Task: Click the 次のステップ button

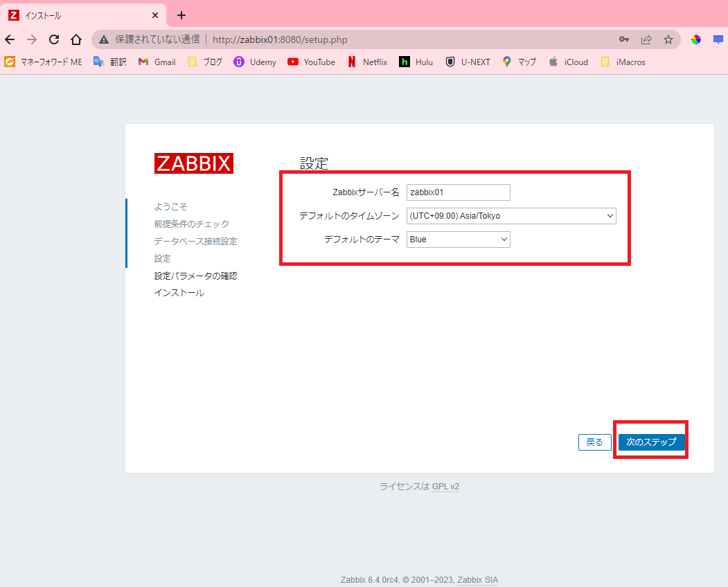Action: [x=650, y=442]
